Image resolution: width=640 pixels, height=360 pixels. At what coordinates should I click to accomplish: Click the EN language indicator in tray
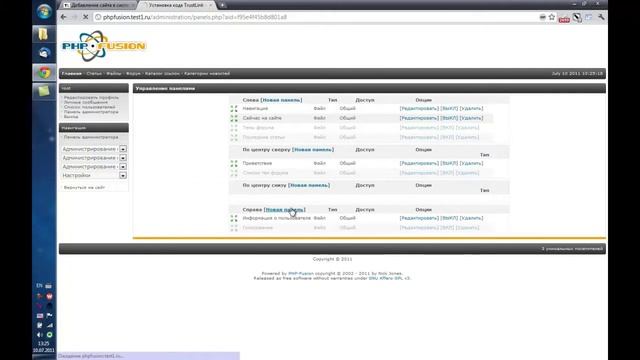point(39,286)
